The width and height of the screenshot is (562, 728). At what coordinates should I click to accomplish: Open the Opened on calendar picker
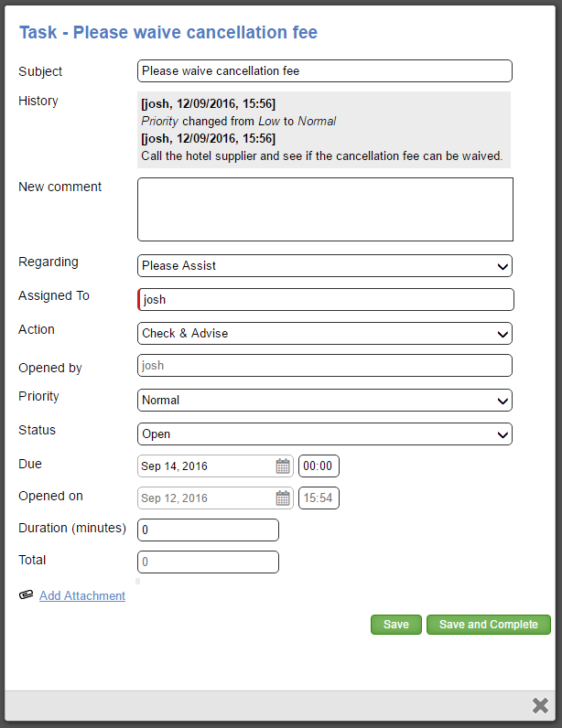pos(283,498)
